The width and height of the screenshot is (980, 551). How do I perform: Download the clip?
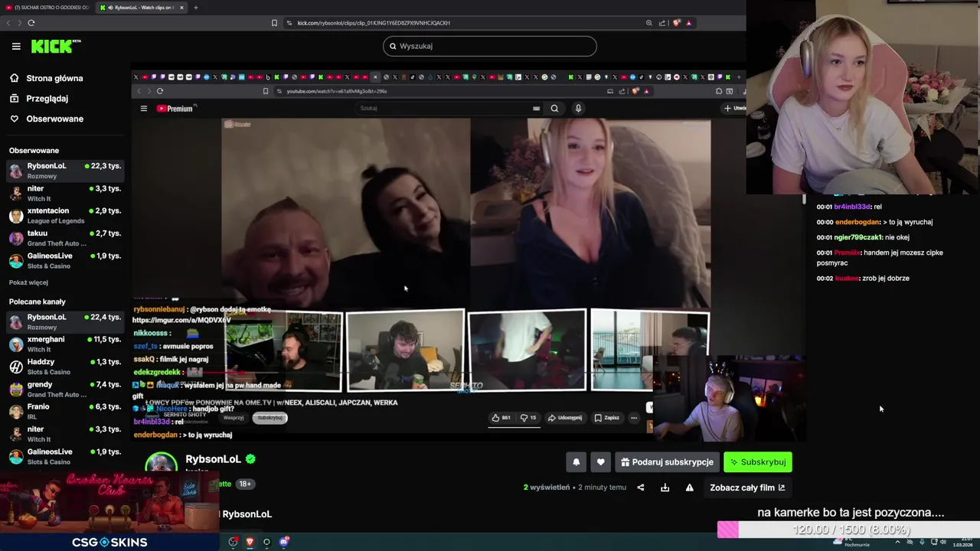coord(665,487)
